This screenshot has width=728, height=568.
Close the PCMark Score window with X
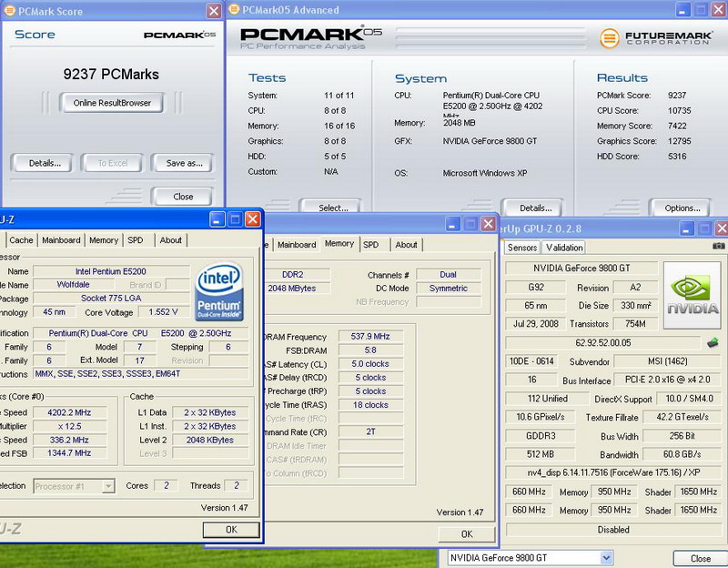[214, 11]
